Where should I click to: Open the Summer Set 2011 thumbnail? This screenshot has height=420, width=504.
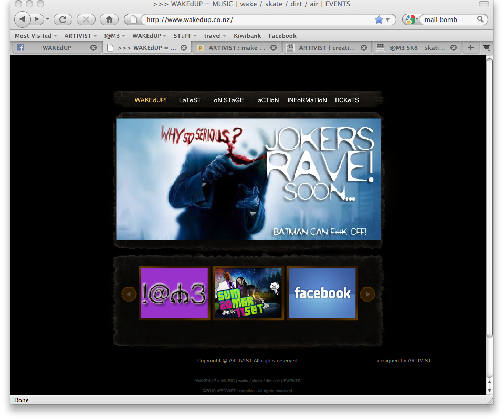pyautogui.click(x=248, y=293)
